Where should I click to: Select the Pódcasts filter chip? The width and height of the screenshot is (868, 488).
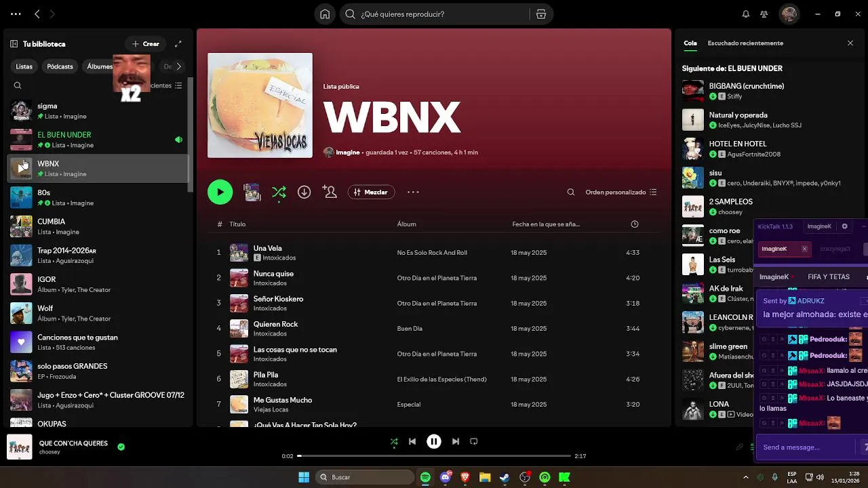[x=60, y=66]
